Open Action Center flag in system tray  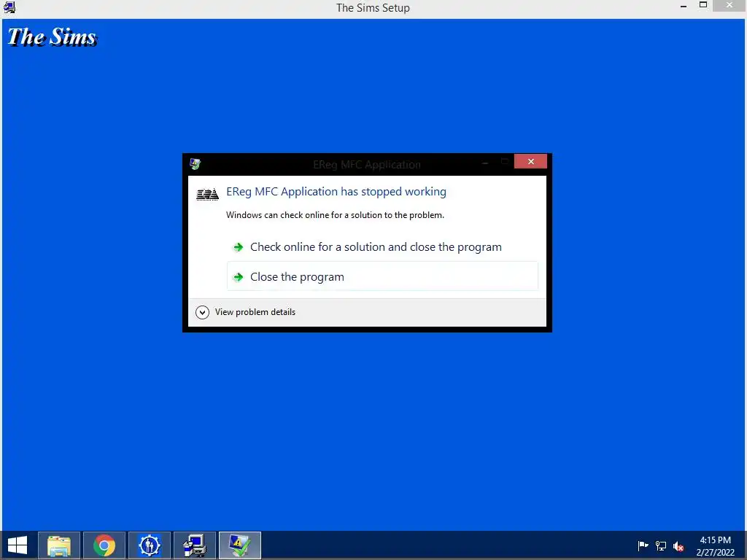[x=643, y=545]
